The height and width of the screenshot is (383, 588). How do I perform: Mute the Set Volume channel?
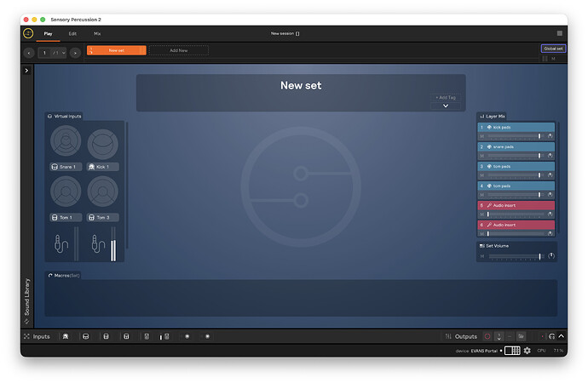[x=481, y=255]
